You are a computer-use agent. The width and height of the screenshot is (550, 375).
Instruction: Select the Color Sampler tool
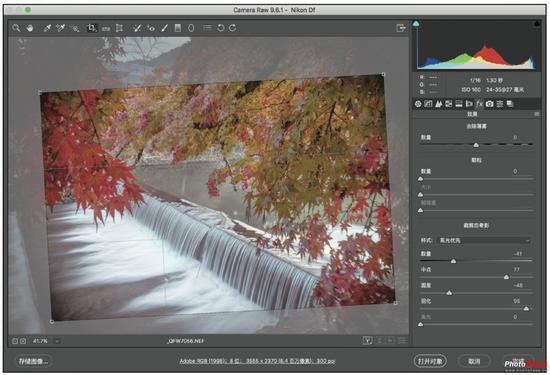coord(61,28)
